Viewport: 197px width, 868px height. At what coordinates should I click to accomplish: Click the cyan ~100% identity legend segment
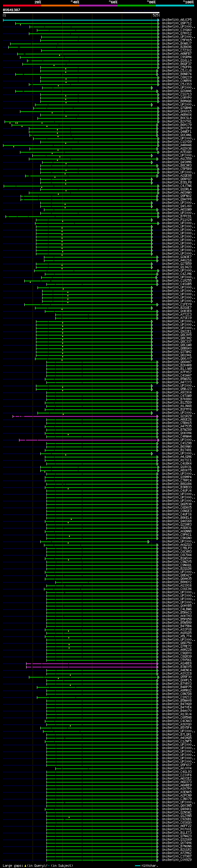(x=175, y=6)
